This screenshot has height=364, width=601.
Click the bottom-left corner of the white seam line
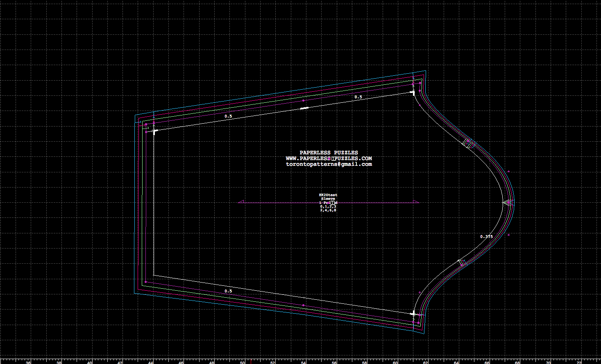pyautogui.click(x=154, y=275)
